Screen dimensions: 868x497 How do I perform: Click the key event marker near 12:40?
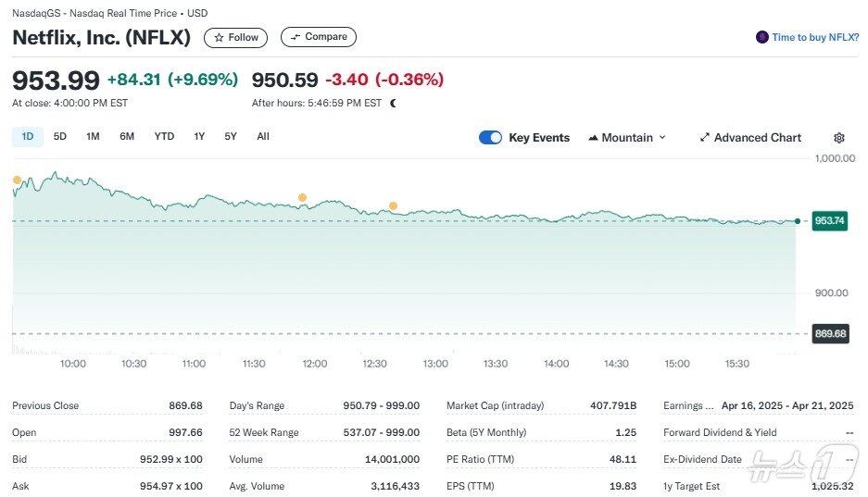393,205
